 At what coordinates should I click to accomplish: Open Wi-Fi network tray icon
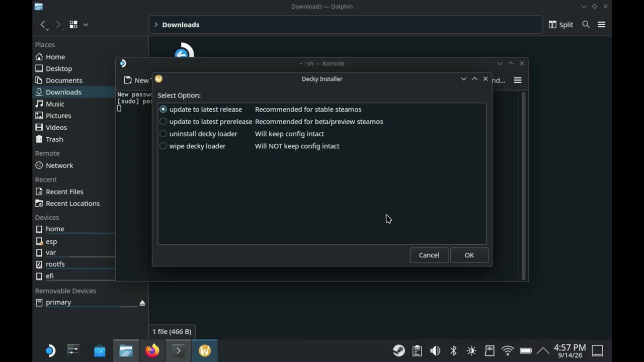(x=508, y=350)
